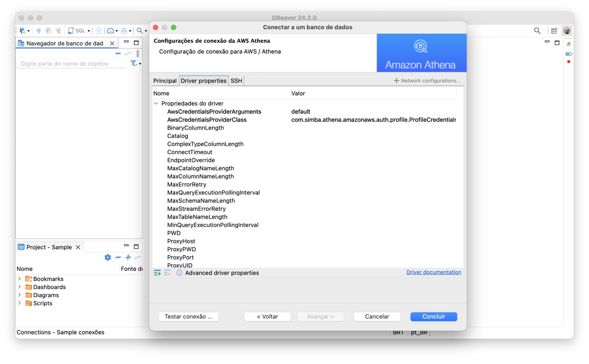Expand the Scripts folder
The width and height of the screenshot is (589, 364).
pos(20,303)
